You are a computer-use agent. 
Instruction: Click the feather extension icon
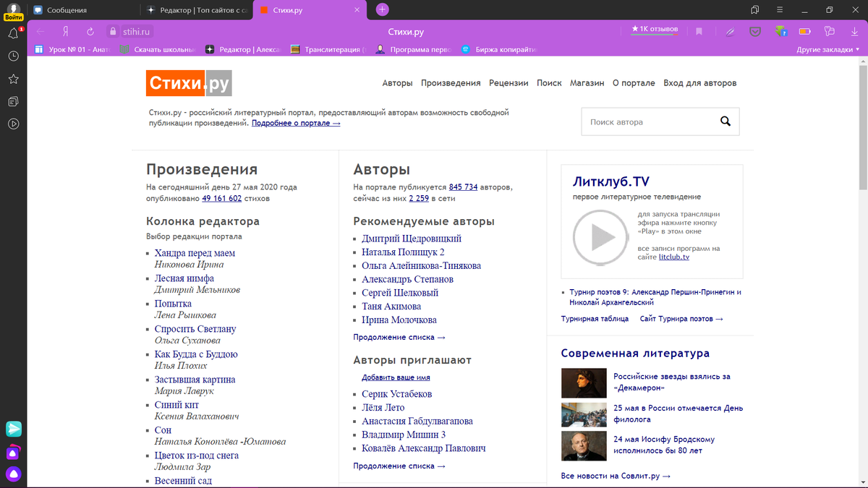[x=731, y=31]
